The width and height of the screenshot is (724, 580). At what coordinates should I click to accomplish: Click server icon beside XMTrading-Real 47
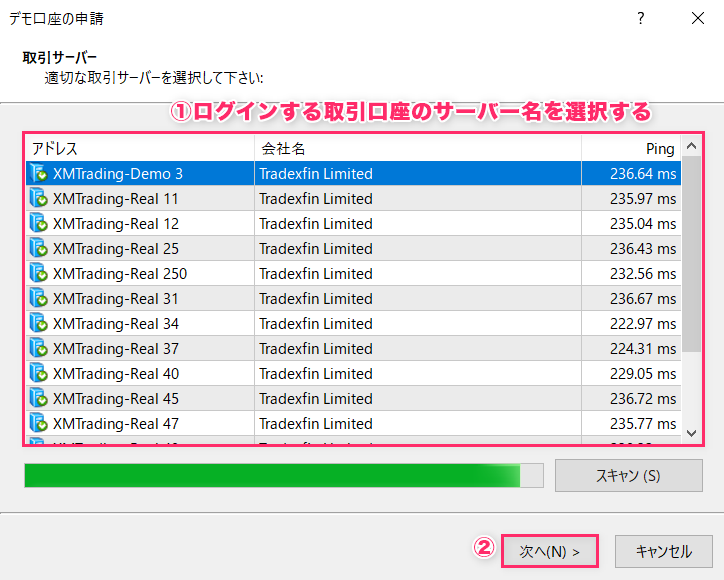[x=38, y=423]
